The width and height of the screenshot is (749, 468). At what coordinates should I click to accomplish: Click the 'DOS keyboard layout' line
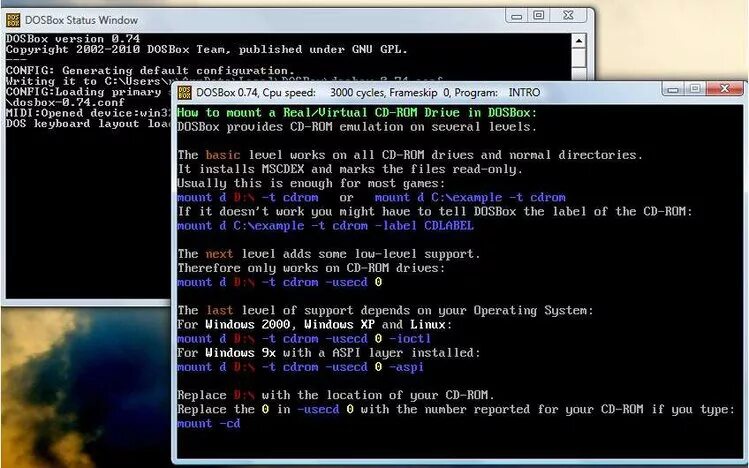[88, 124]
